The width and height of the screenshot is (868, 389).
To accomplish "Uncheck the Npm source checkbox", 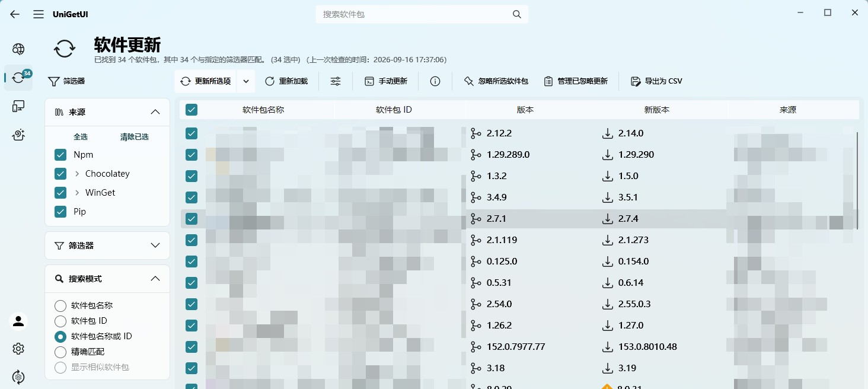I will tap(60, 155).
